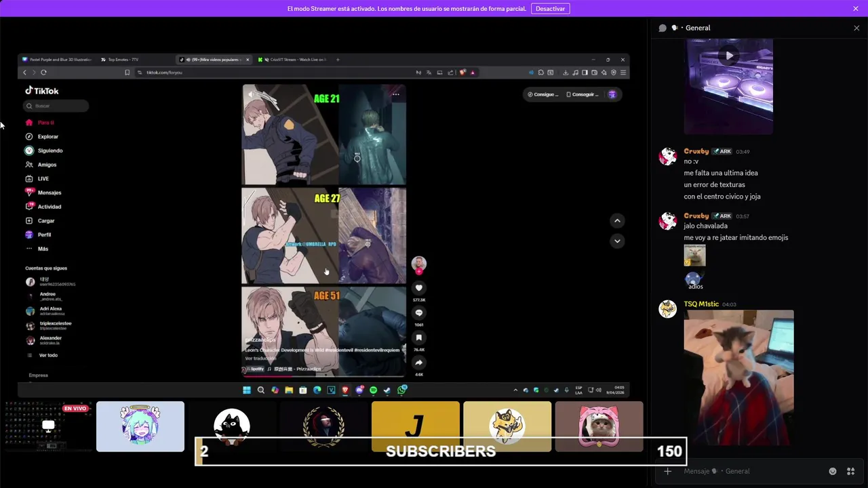The image size is (868, 488).
Task: Open the threads icon next to General
Action: pyautogui.click(x=663, y=28)
